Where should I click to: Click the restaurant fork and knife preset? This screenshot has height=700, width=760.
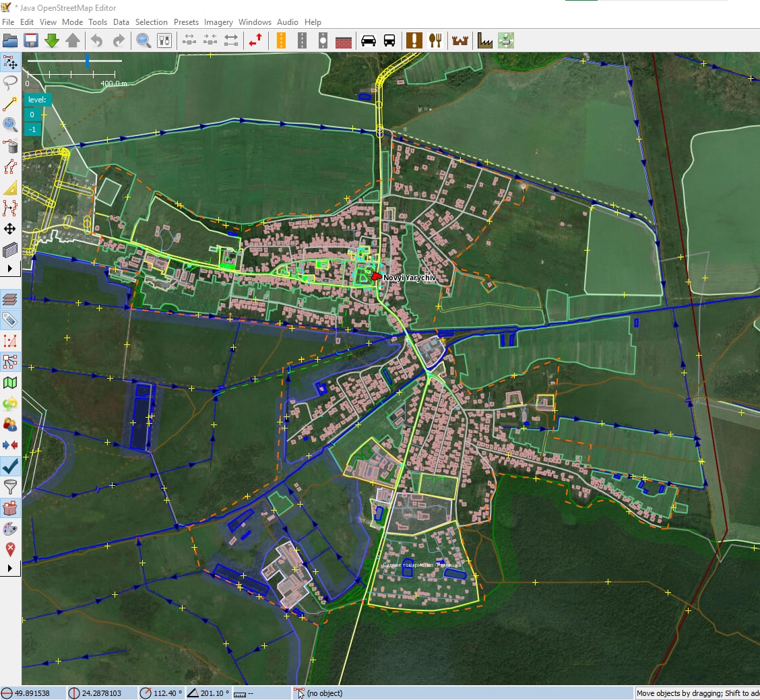pos(435,40)
